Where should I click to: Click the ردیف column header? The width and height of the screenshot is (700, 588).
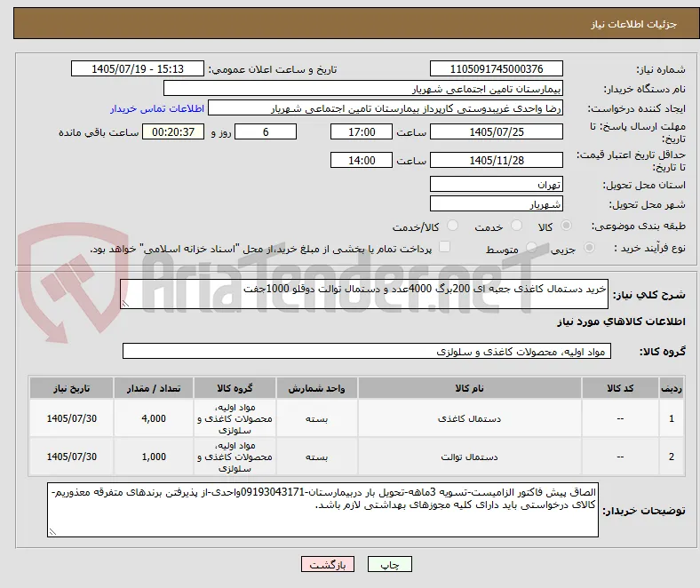click(671, 388)
